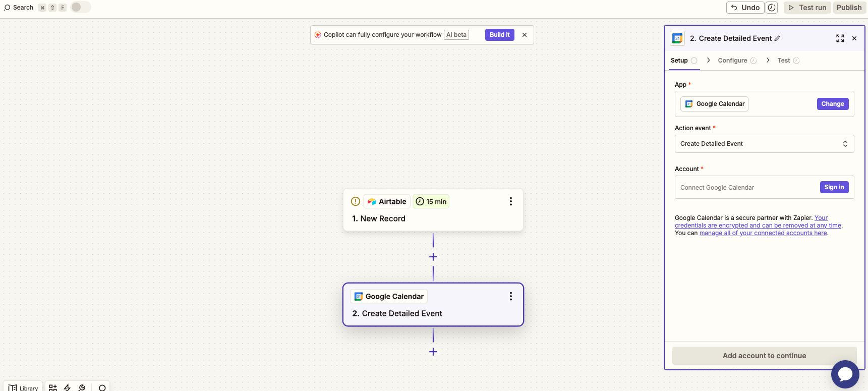Close the step editor panel
868x391 pixels.
tap(854, 38)
